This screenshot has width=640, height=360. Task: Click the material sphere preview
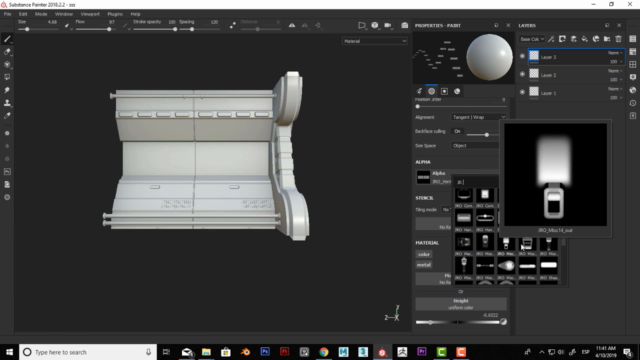click(x=489, y=57)
